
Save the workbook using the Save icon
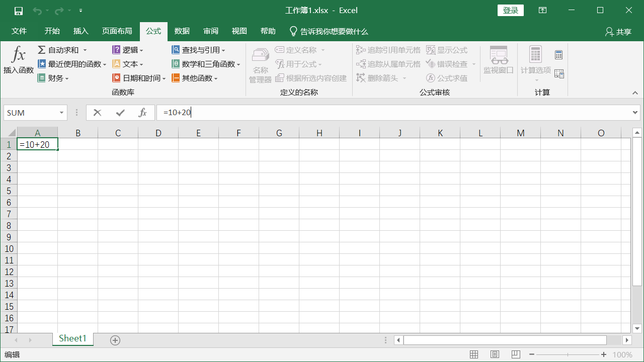click(19, 11)
